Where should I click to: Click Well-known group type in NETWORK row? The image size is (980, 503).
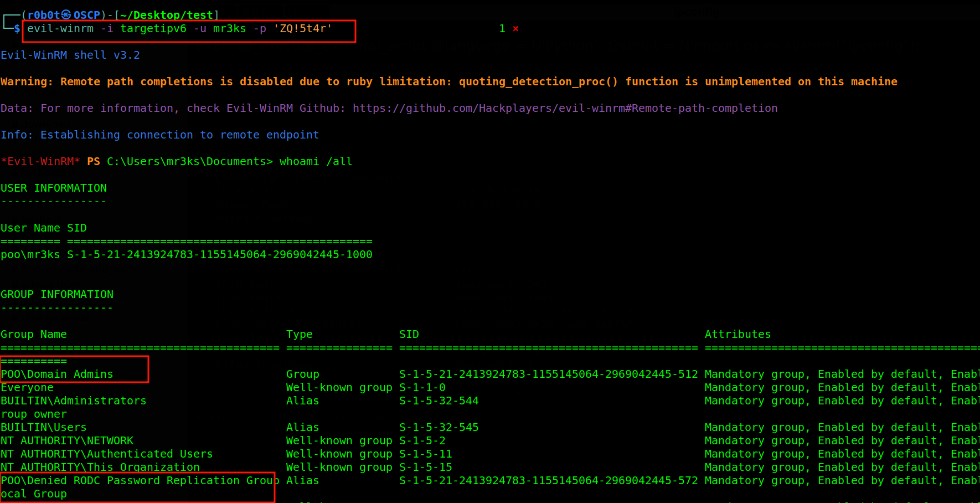coord(339,441)
